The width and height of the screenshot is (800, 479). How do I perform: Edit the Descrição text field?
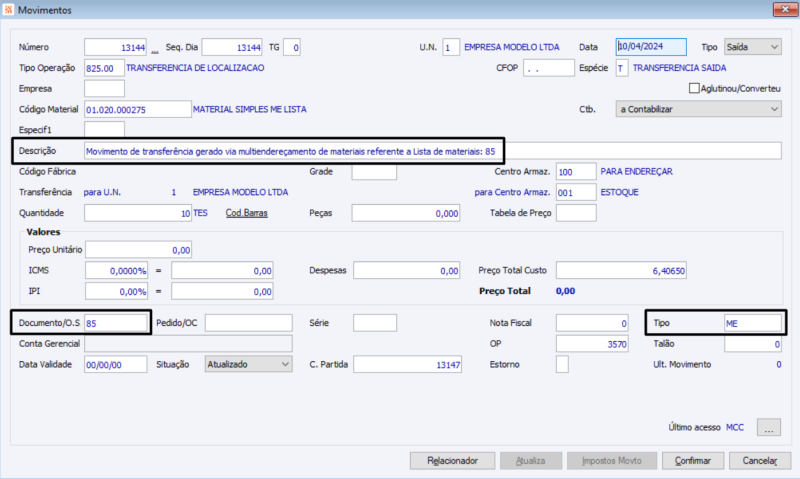(433, 151)
